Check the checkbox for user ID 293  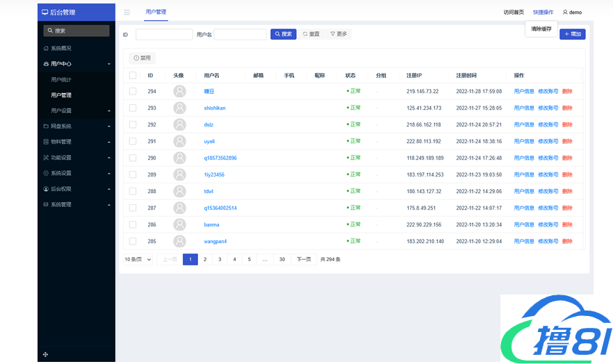[133, 108]
